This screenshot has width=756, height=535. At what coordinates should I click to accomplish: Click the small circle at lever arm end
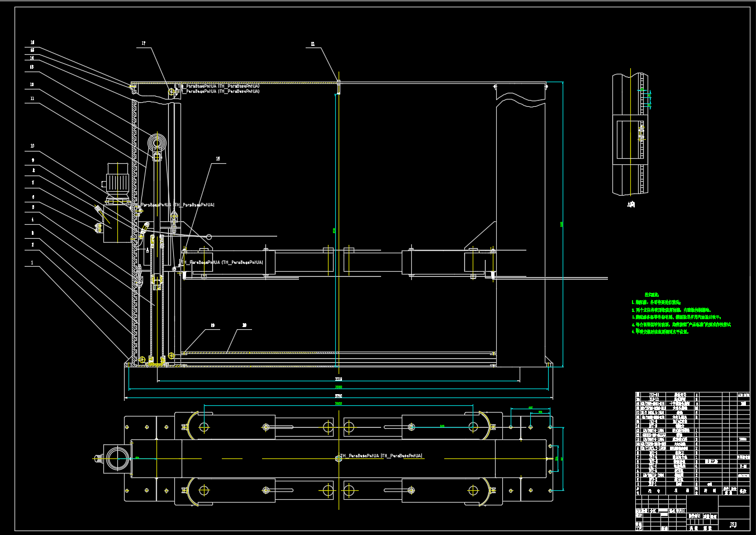tap(209, 236)
